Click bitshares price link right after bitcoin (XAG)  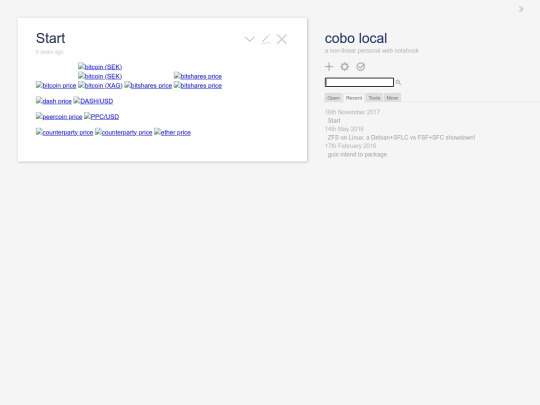pyautogui.click(x=148, y=85)
